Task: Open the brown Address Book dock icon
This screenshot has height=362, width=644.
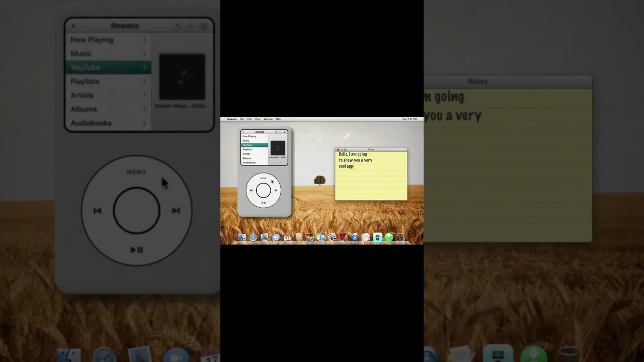Action: (x=299, y=237)
